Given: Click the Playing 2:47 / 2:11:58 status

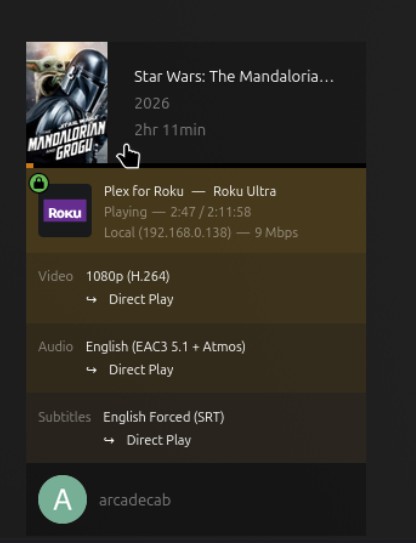Looking at the screenshot, I should point(178,212).
